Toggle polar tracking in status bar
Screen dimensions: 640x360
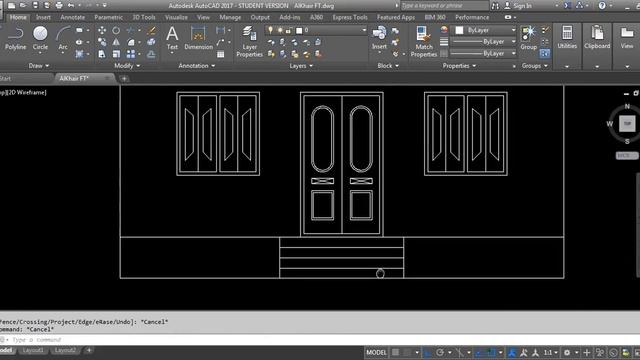coord(440,353)
